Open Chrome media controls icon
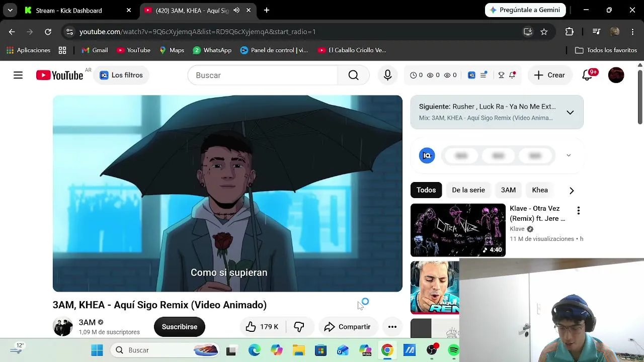Screen dimensions: 644x362 [596, 32]
